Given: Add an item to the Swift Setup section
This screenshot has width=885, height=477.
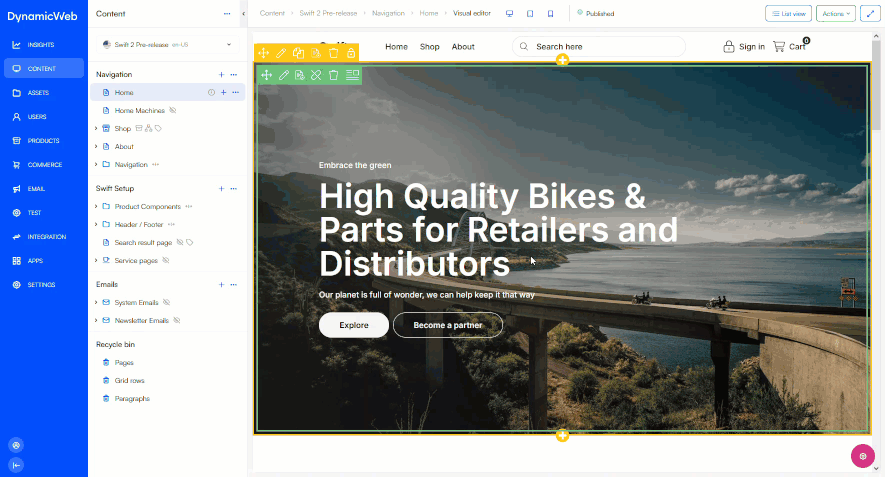Looking at the screenshot, I should click(x=221, y=189).
